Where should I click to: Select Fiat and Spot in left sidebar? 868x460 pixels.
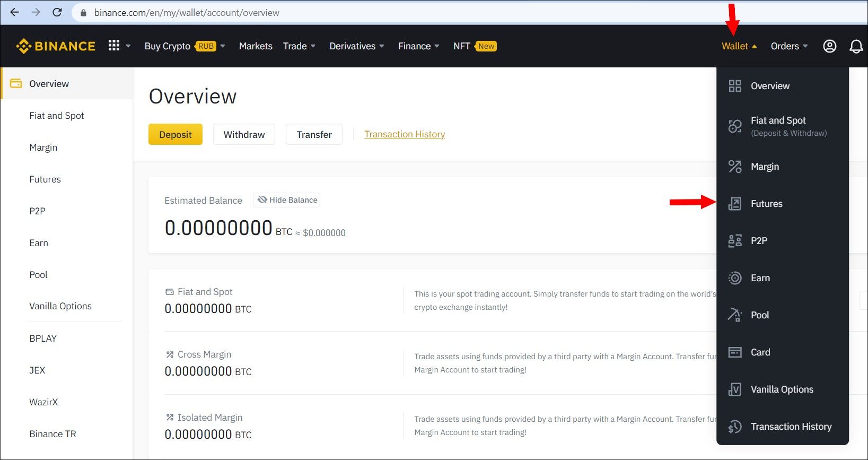tap(57, 116)
